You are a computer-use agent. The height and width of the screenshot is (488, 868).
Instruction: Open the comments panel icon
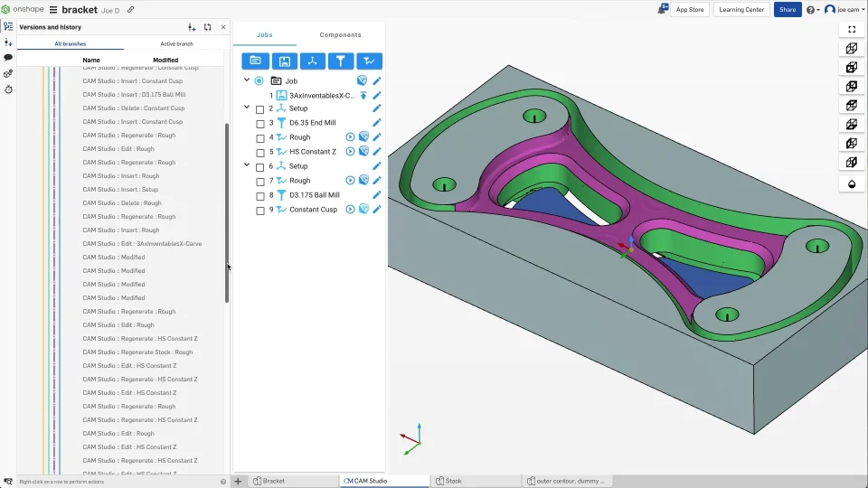[8, 57]
